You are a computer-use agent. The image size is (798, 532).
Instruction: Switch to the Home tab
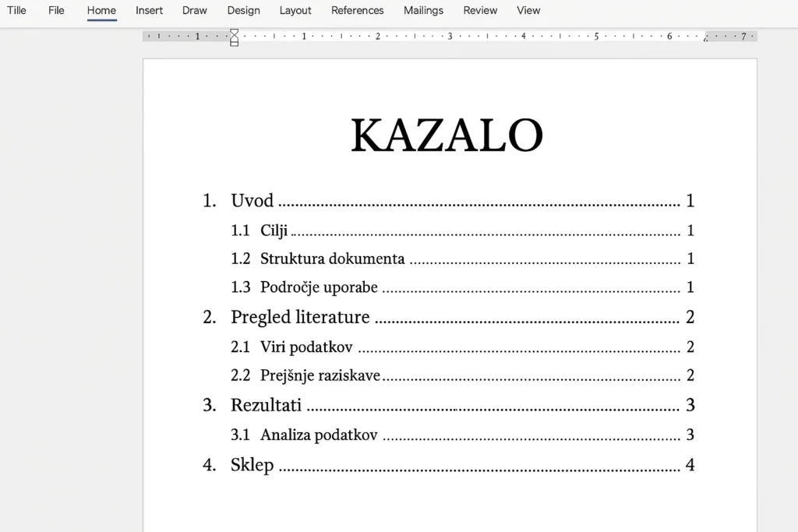(x=101, y=10)
